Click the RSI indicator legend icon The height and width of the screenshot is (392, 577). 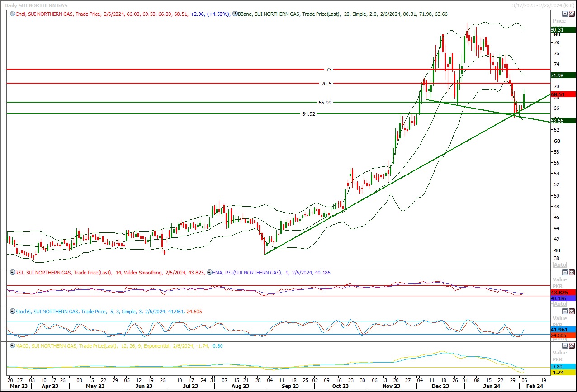coord(10,272)
